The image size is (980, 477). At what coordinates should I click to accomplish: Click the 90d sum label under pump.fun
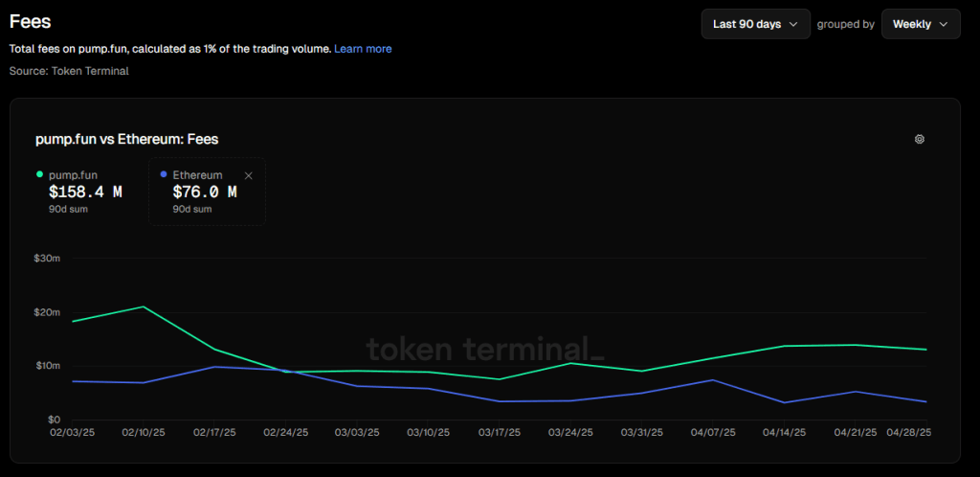tap(68, 209)
